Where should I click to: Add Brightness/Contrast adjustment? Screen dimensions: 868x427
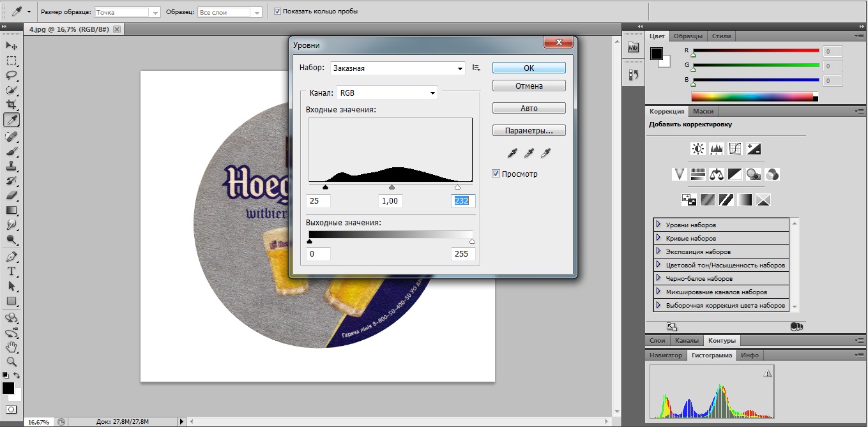pyautogui.click(x=697, y=149)
